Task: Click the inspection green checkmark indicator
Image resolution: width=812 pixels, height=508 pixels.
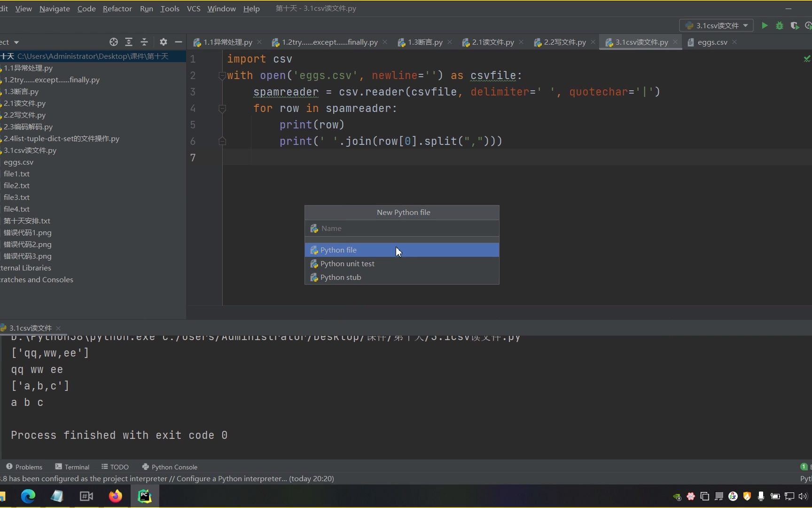Action: 807,59
